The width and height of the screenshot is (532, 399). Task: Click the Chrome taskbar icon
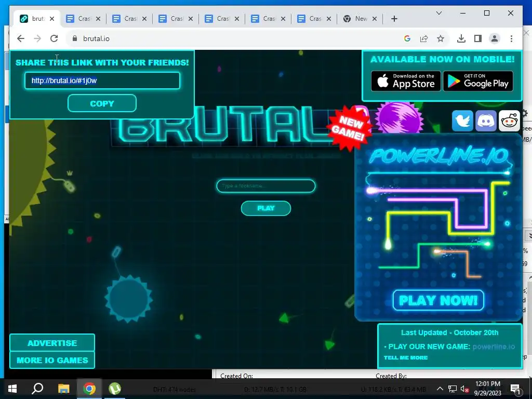(89, 389)
